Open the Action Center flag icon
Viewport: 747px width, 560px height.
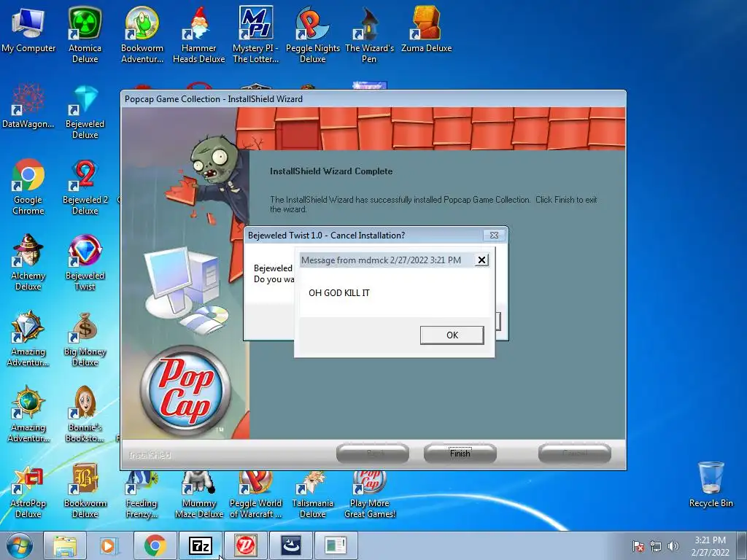[x=638, y=546]
